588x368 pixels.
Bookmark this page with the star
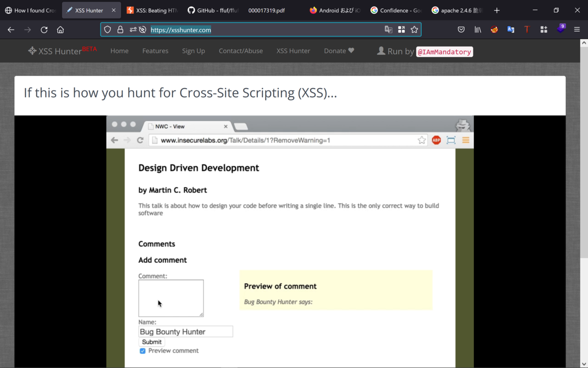pos(415,30)
